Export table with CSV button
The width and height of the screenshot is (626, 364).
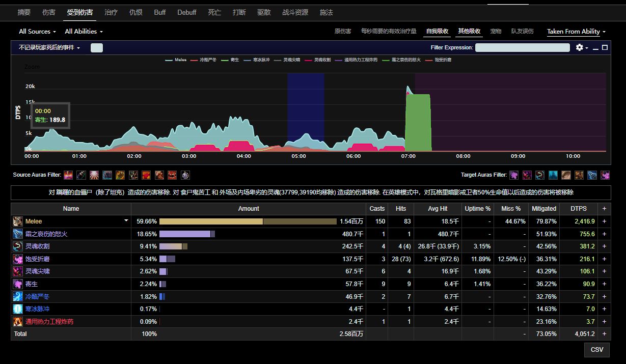(x=596, y=350)
